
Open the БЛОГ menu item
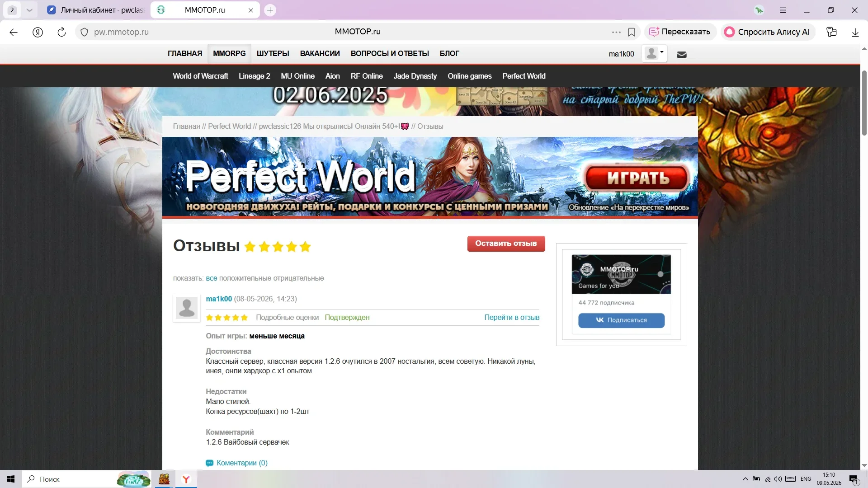point(449,53)
